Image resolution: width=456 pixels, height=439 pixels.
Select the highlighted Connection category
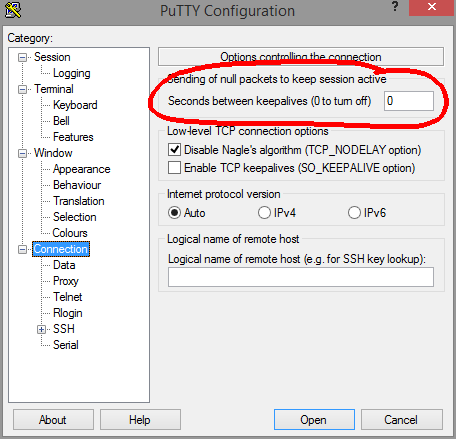click(x=61, y=249)
